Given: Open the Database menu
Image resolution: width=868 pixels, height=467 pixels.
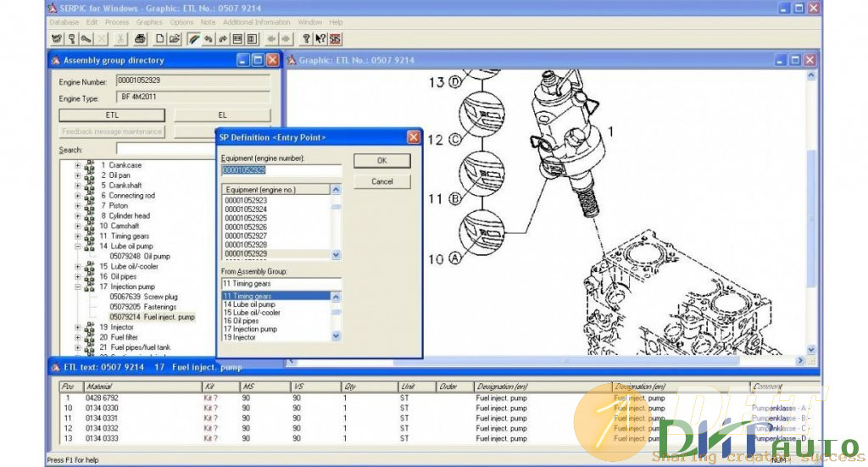Looking at the screenshot, I should point(64,22).
